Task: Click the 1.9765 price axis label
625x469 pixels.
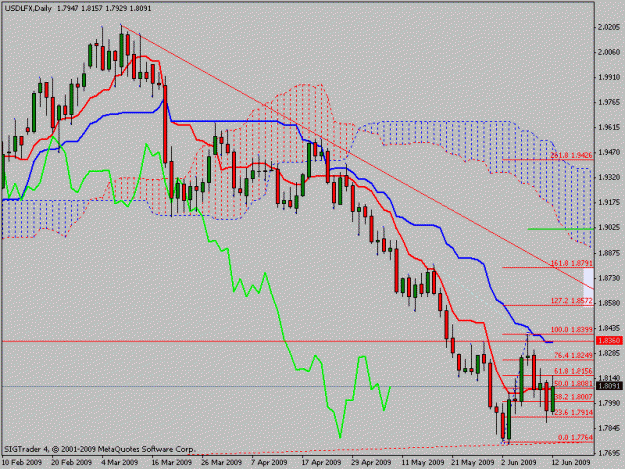Action: (609, 103)
